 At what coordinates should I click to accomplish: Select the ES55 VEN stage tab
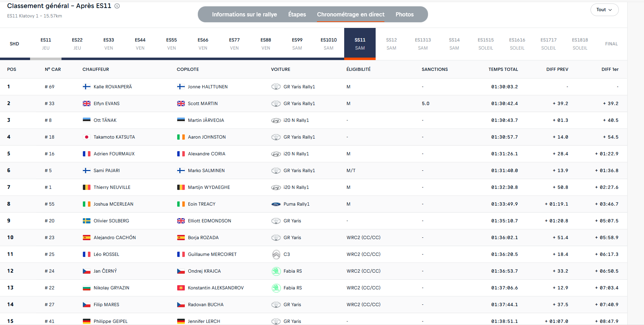[172, 44]
